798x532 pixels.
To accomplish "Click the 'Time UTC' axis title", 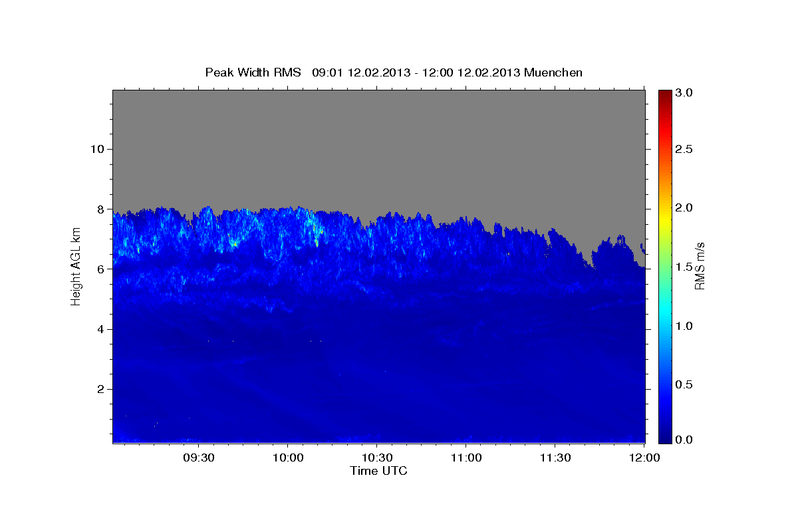I will pos(378,471).
